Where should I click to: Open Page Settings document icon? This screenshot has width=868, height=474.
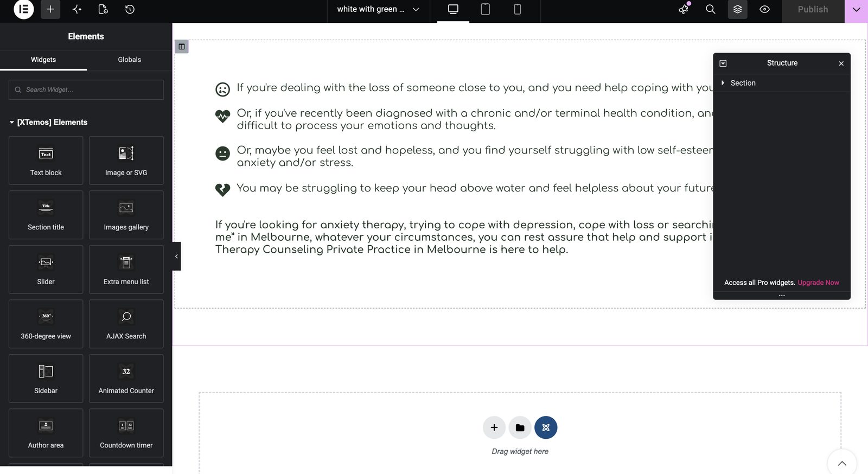pyautogui.click(x=103, y=9)
